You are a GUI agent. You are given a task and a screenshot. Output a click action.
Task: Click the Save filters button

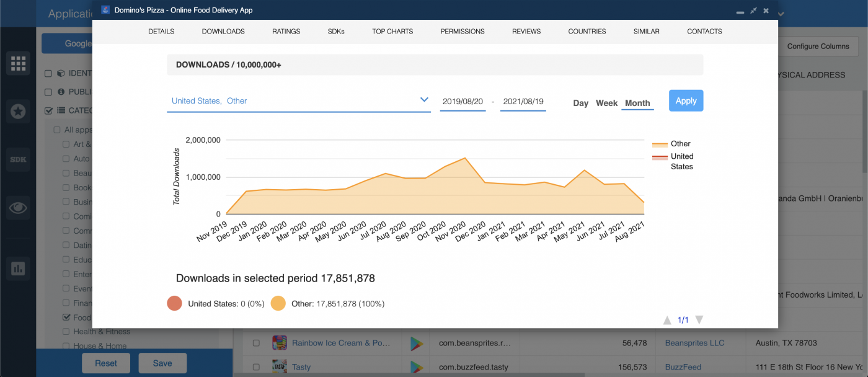click(x=162, y=363)
